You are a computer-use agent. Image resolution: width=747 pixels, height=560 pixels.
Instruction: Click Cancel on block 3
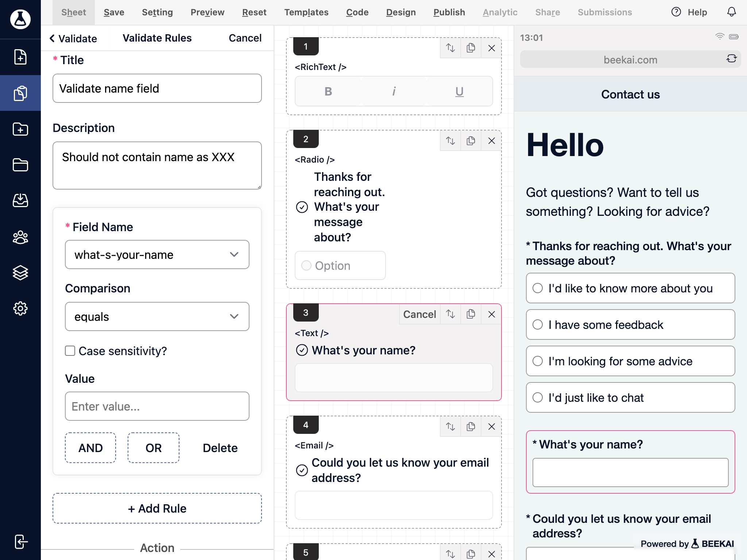tap(419, 314)
